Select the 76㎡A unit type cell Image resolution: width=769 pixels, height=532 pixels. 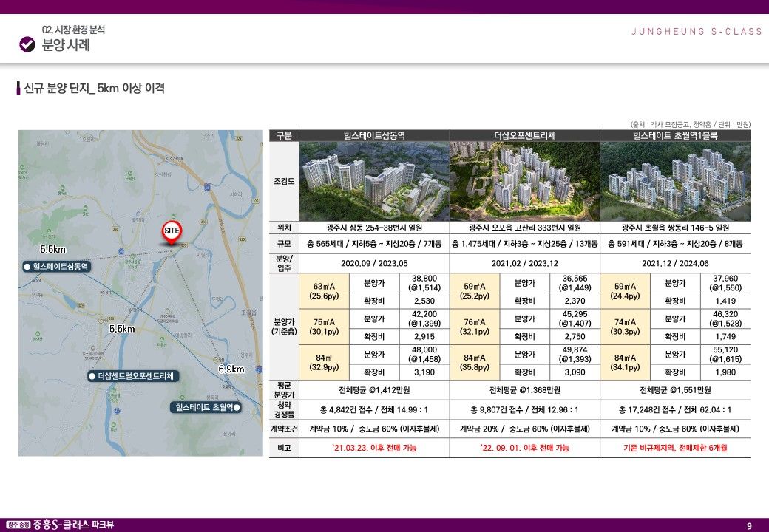pos(474,327)
